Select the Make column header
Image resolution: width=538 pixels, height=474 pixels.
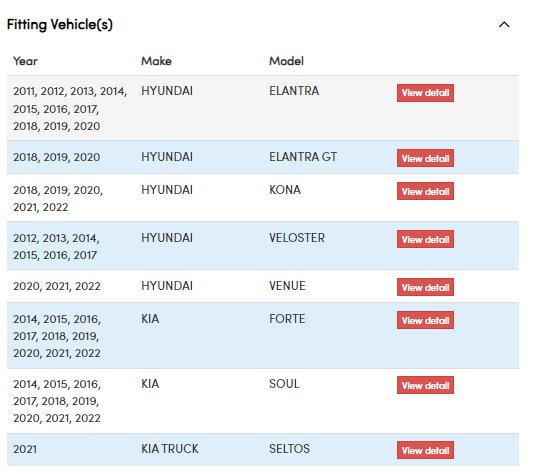click(156, 61)
